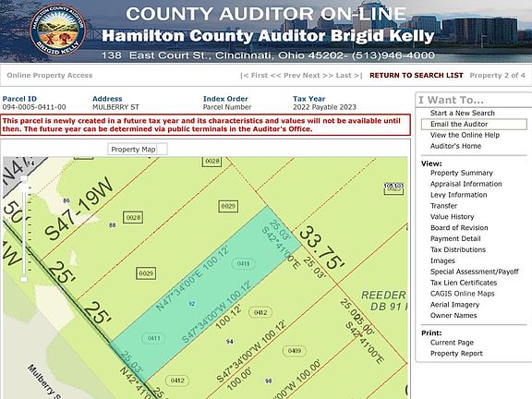532x399 pixels.
Task: Start a New Search
Action: (x=462, y=113)
